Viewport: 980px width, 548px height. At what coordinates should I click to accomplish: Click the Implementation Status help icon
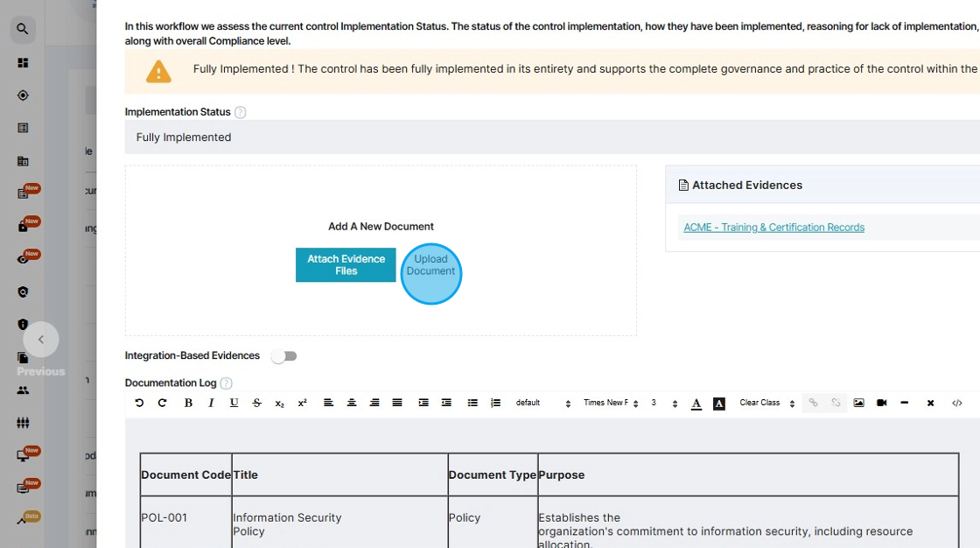coord(240,112)
